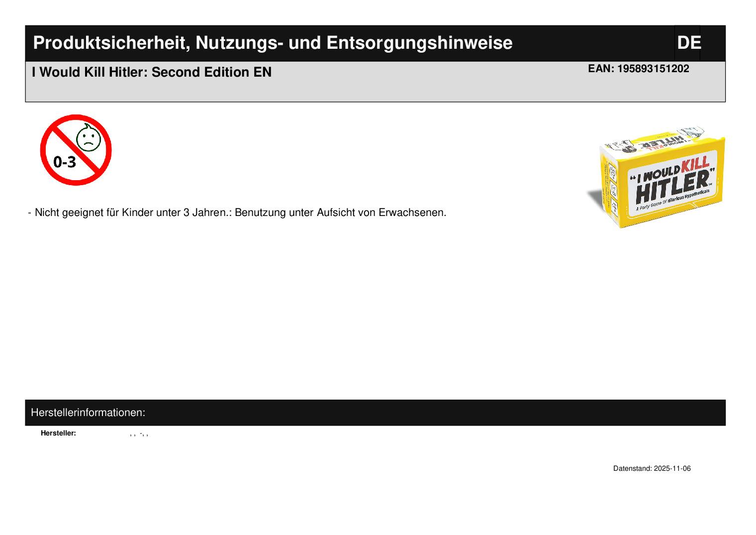Click the small icons on box side panel

[613, 188]
